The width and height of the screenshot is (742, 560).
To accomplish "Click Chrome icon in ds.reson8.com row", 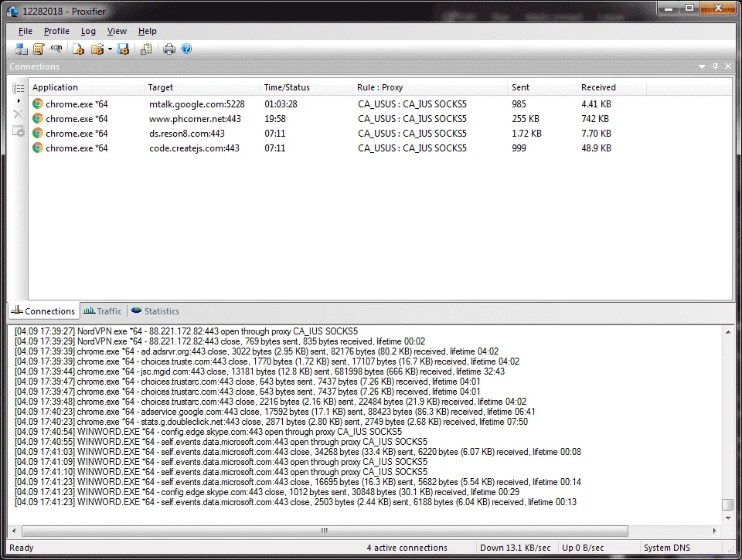I will 37,133.
